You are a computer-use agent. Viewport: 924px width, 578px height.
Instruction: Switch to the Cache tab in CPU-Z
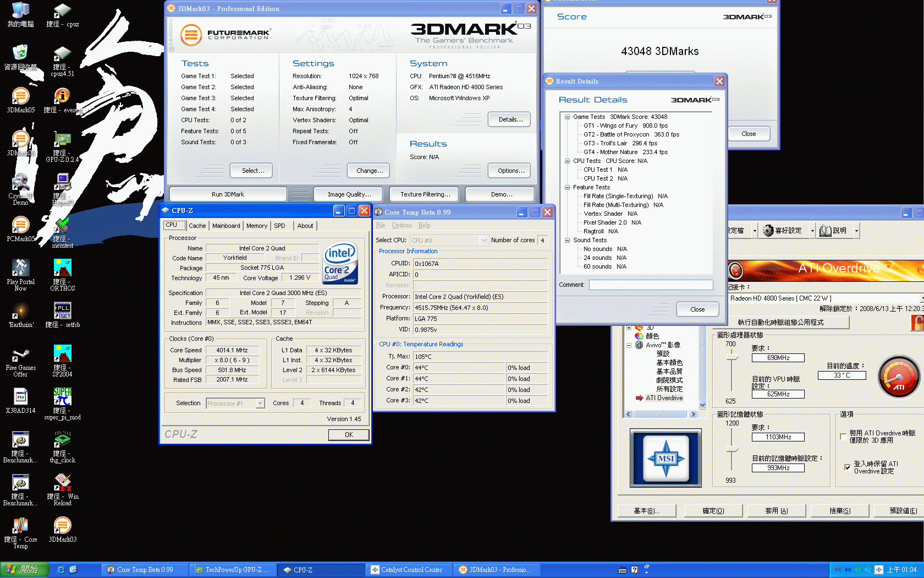point(197,226)
